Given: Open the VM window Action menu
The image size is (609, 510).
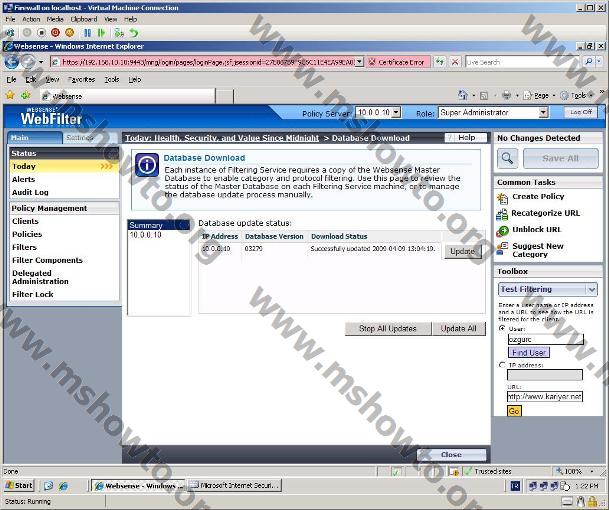Looking at the screenshot, I should pyautogui.click(x=31, y=19).
